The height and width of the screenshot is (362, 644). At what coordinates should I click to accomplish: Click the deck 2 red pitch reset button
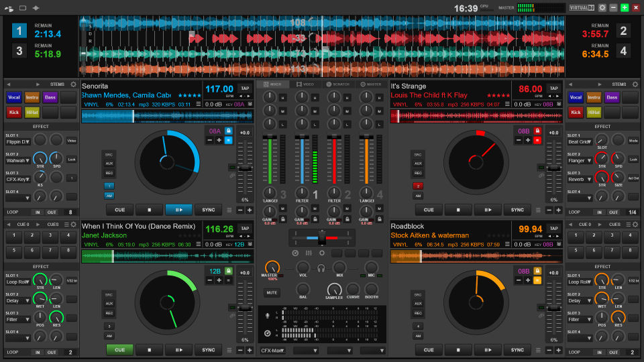coord(537,140)
